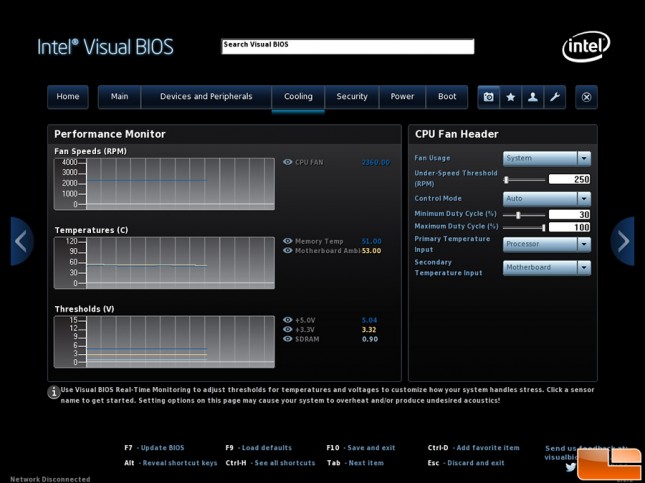Click the Fan Speeds RPM graph
Screen dimensions: 645x483
pos(164,184)
